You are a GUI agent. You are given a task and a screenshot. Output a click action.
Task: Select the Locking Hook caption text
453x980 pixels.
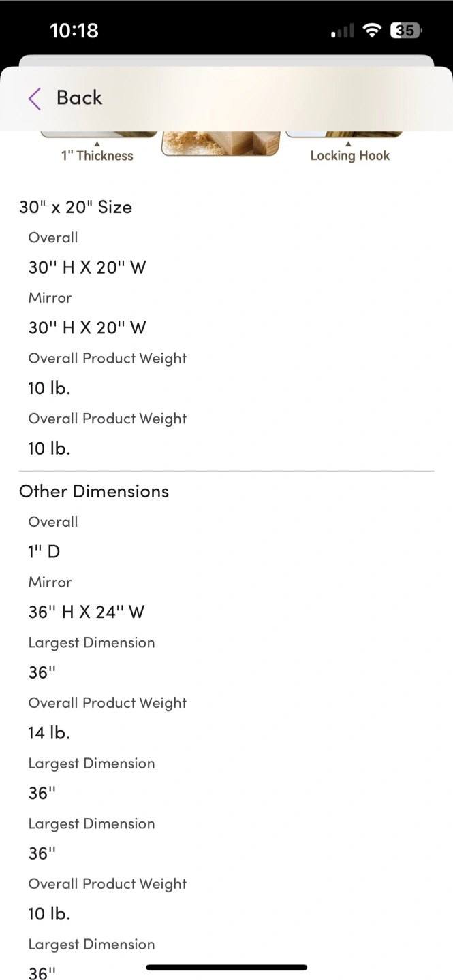tap(349, 156)
